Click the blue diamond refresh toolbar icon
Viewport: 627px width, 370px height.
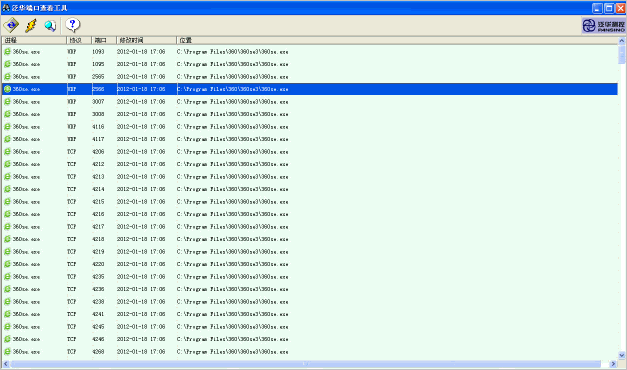pyautogui.click(x=11, y=26)
